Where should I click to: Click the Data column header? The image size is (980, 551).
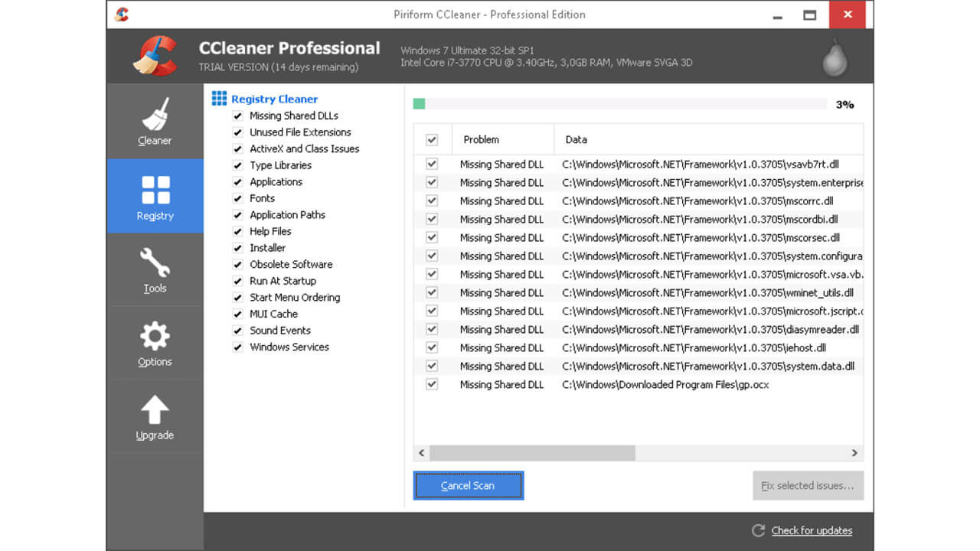coord(576,139)
